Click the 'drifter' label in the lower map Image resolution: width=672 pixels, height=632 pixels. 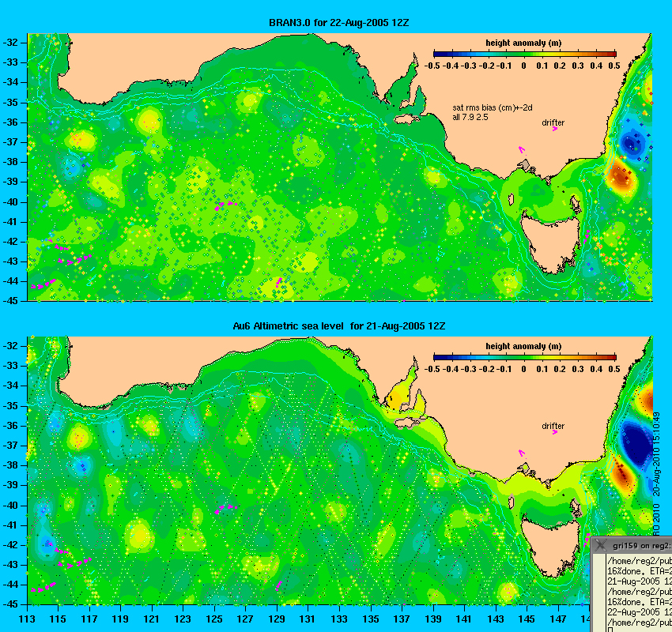click(x=553, y=426)
